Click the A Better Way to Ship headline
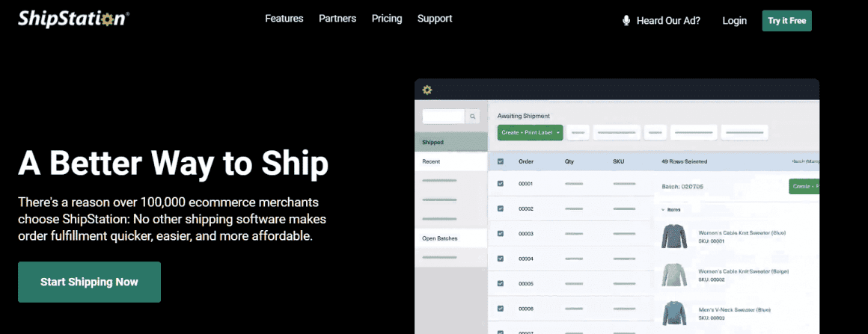Image resolution: width=868 pixels, height=334 pixels. pos(174,163)
